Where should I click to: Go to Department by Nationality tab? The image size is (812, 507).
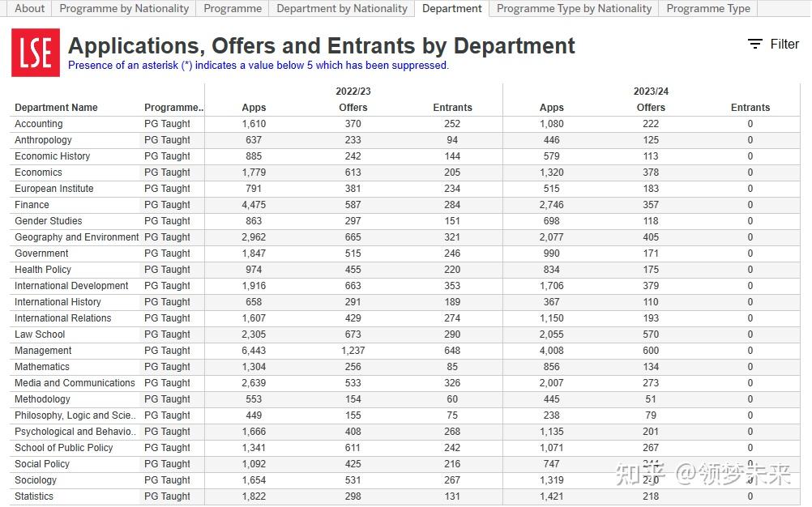pos(342,8)
